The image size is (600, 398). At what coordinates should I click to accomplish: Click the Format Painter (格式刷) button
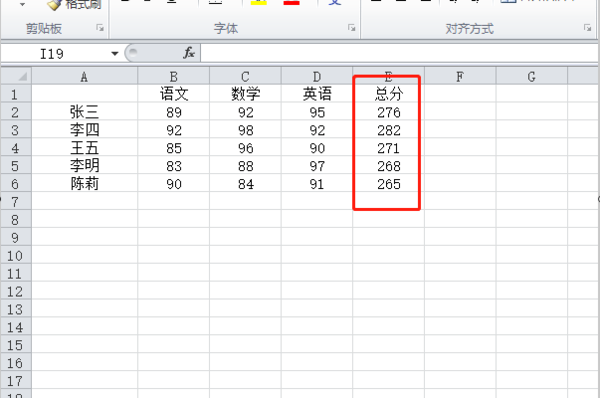[x=75, y=5]
